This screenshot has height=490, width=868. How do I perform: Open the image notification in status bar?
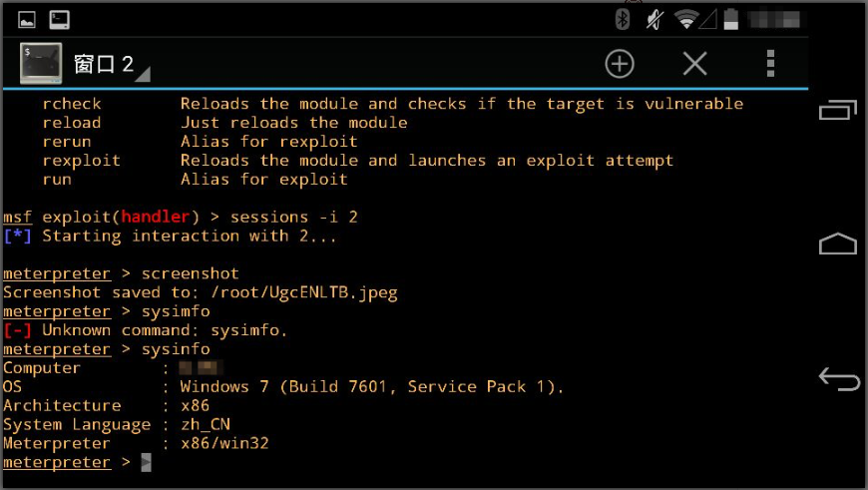[x=27, y=20]
